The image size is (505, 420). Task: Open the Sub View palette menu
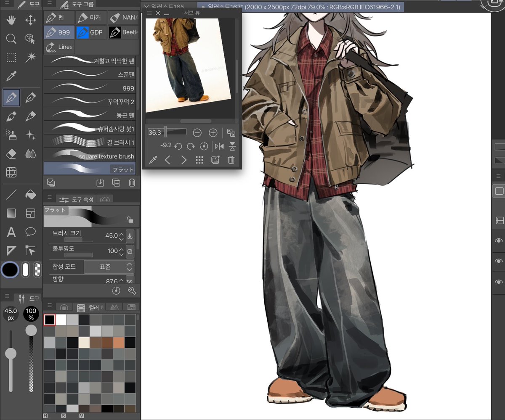point(149,13)
